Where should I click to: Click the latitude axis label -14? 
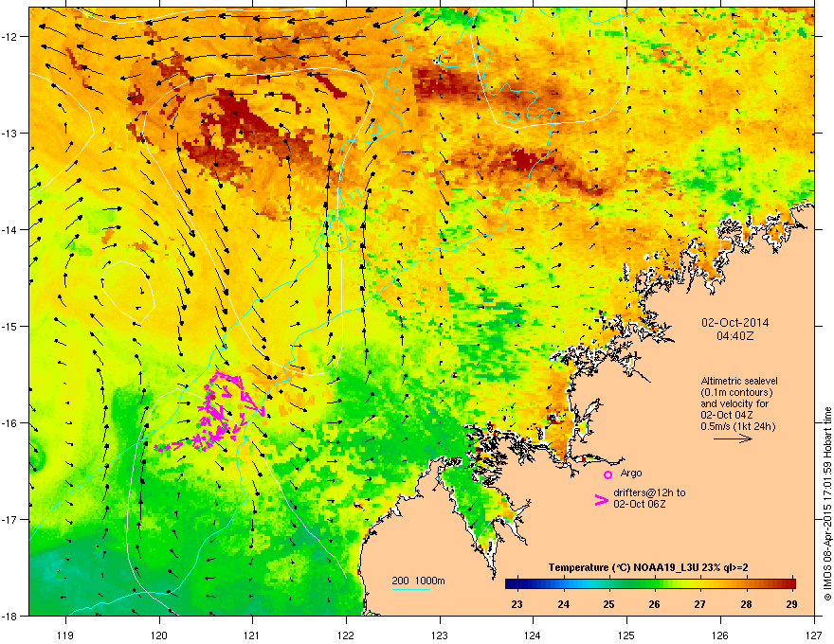9,229
